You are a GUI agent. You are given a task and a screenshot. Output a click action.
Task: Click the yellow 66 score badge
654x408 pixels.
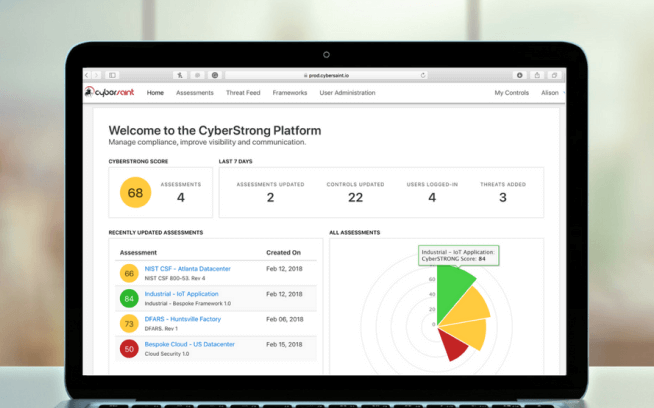click(x=129, y=273)
